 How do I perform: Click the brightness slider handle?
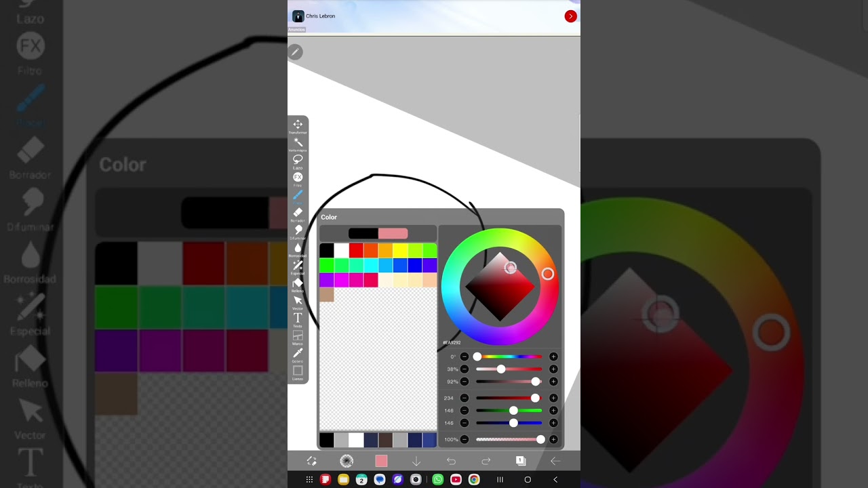(536, 382)
